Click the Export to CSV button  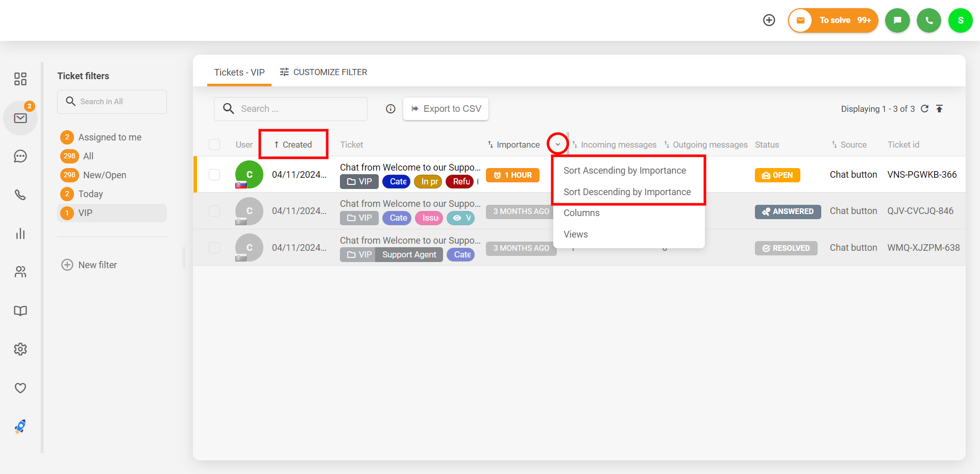click(x=446, y=109)
